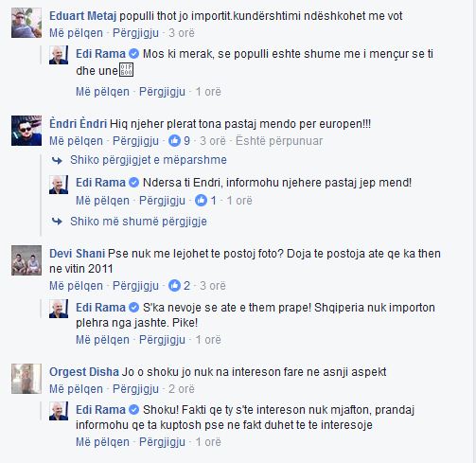The image size is (476, 463).
Task: Click verified badge on Edi Rama's last reply
Action: (134, 410)
